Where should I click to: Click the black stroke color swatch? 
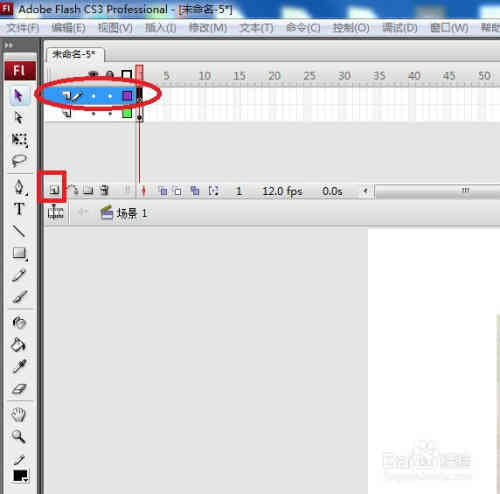[x=21, y=476]
